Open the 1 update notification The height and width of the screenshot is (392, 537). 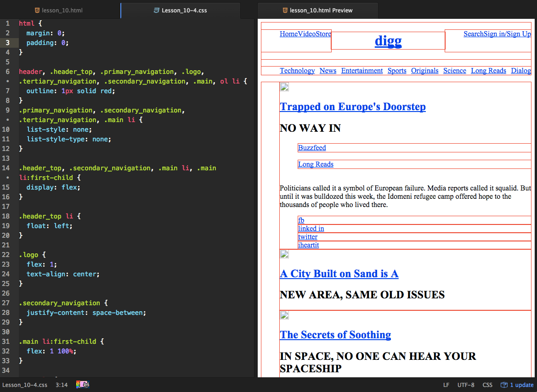(x=517, y=385)
